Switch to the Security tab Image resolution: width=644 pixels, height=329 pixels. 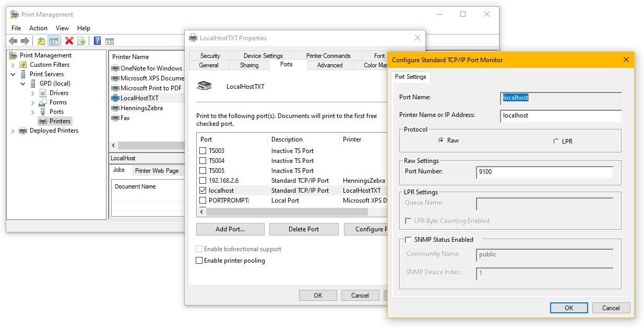pyautogui.click(x=210, y=56)
